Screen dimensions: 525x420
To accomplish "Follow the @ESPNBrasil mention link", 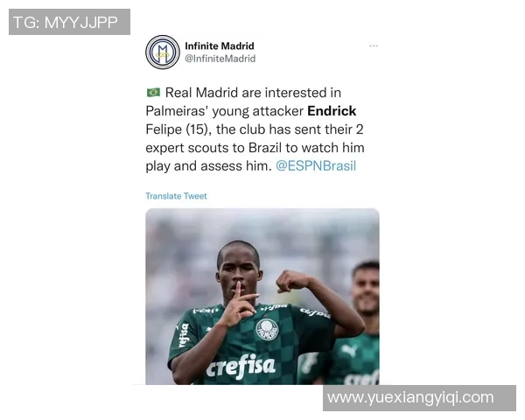I will coord(316,165).
